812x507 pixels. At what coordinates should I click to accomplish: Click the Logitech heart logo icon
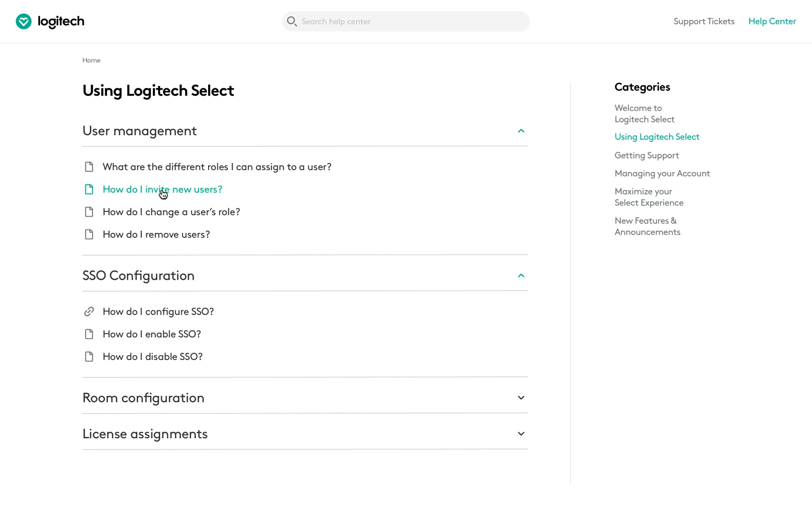(x=23, y=22)
